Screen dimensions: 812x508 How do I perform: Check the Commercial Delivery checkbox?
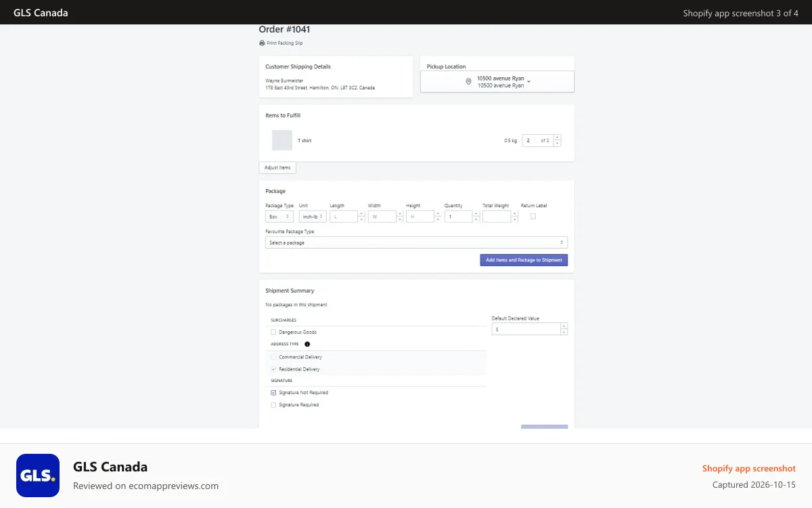click(x=273, y=357)
